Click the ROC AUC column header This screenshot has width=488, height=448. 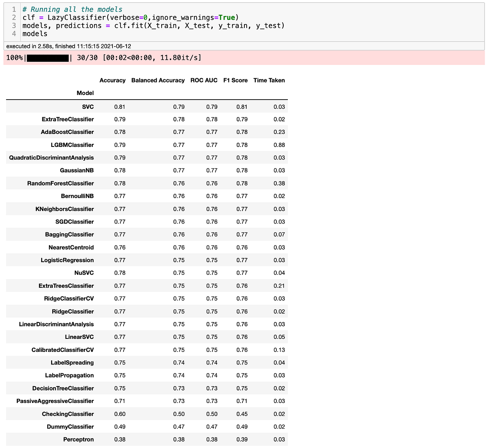click(204, 80)
